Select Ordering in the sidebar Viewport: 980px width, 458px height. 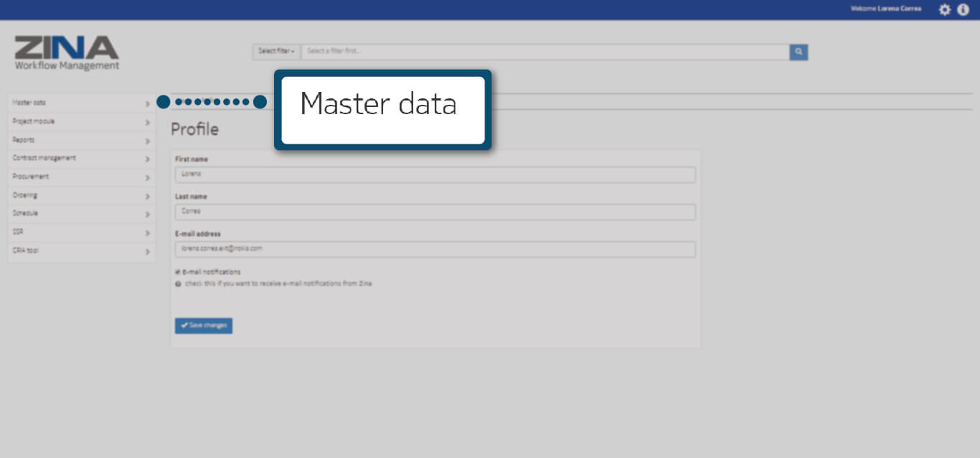click(25, 195)
